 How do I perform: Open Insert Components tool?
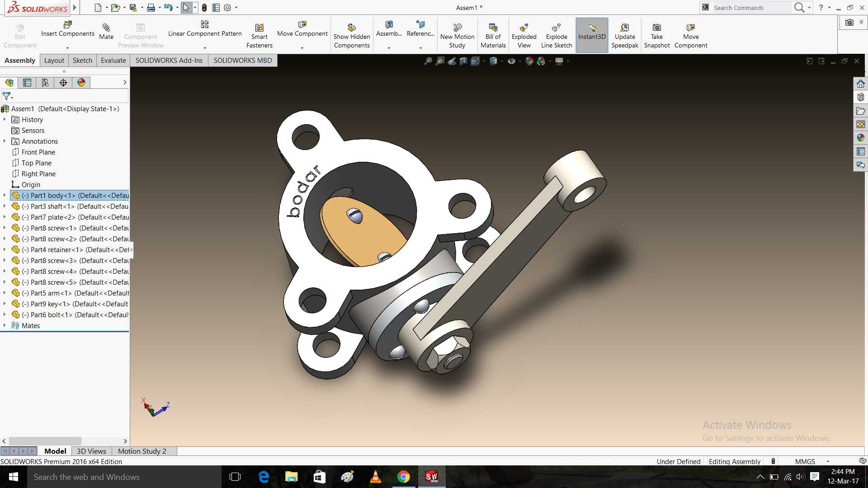pyautogui.click(x=68, y=29)
